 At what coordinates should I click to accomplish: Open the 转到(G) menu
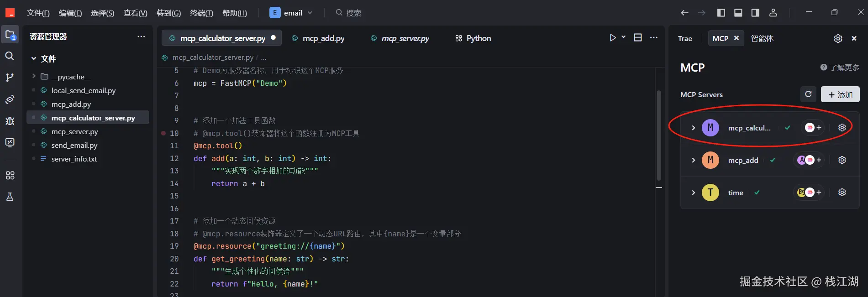click(x=169, y=13)
